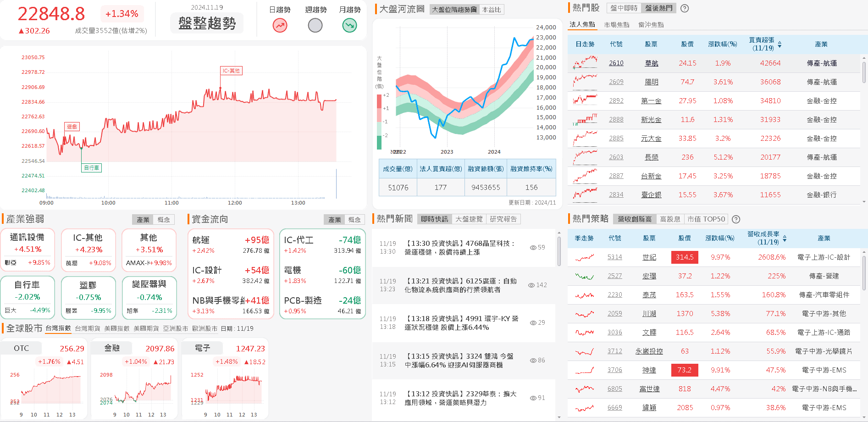Toggle 熱門股 to 盤中即時 mode
The width and height of the screenshot is (868, 422).
pos(624,8)
